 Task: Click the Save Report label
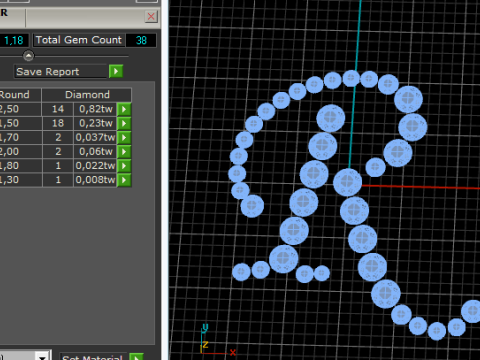[x=48, y=72]
